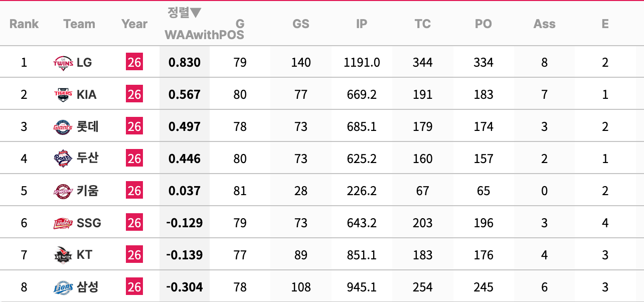Select the Samsung Lions logo icon

[x=63, y=287]
